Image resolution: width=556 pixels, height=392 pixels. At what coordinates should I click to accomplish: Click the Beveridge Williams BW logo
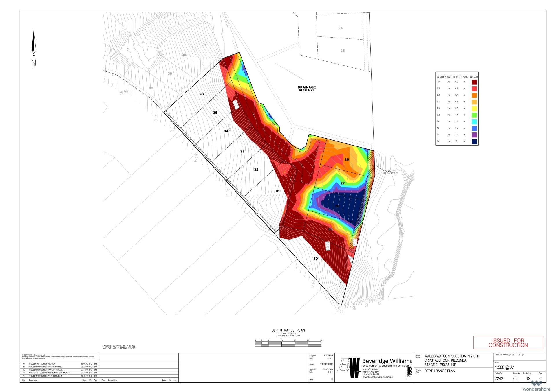tap(350, 367)
